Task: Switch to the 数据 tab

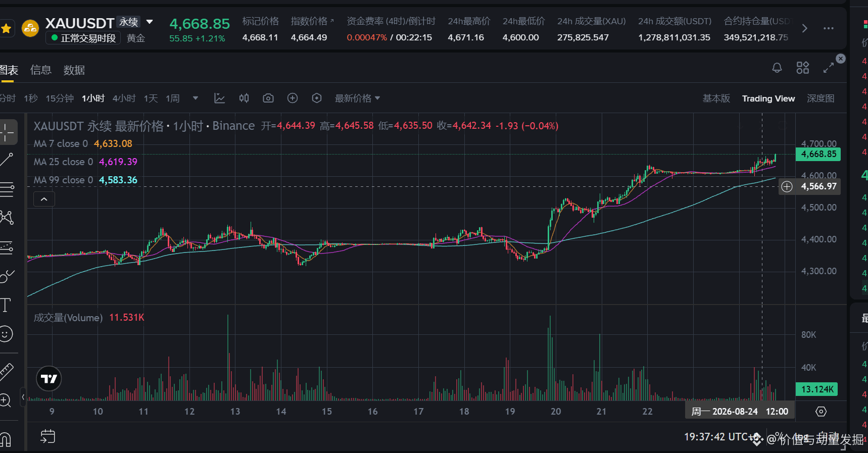Action: (74, 70)
